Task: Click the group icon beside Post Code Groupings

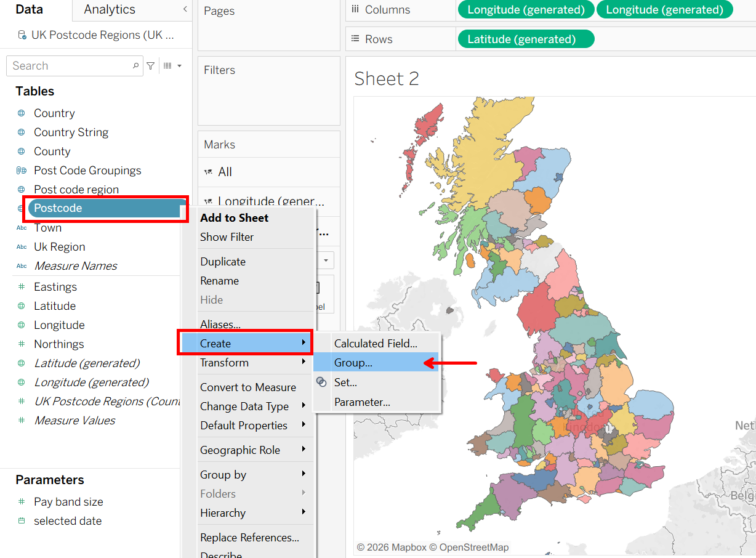Action: click(22, 171)
